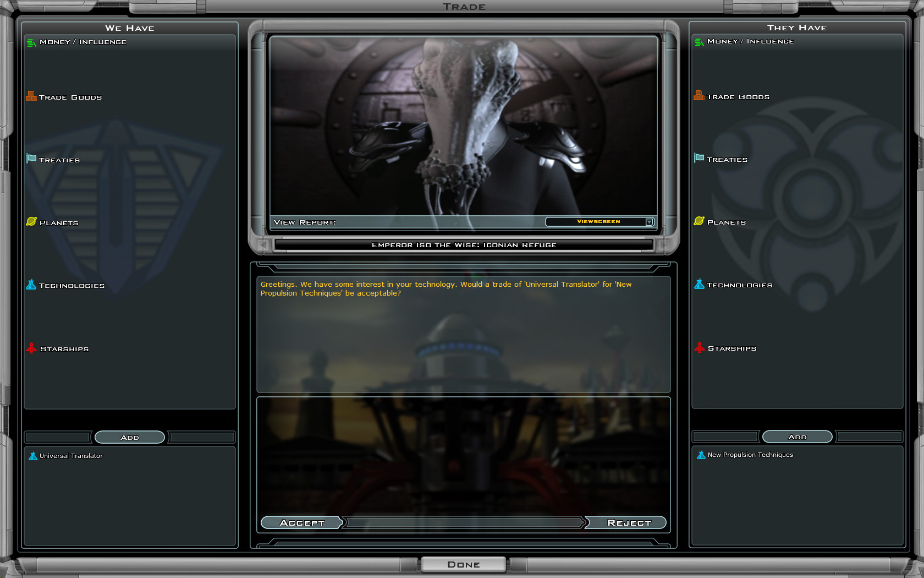The width and height of the screenshot is (924, 578).
Task: Click the Treaties flag icon under They Have
Action: (x=699, y=159)
